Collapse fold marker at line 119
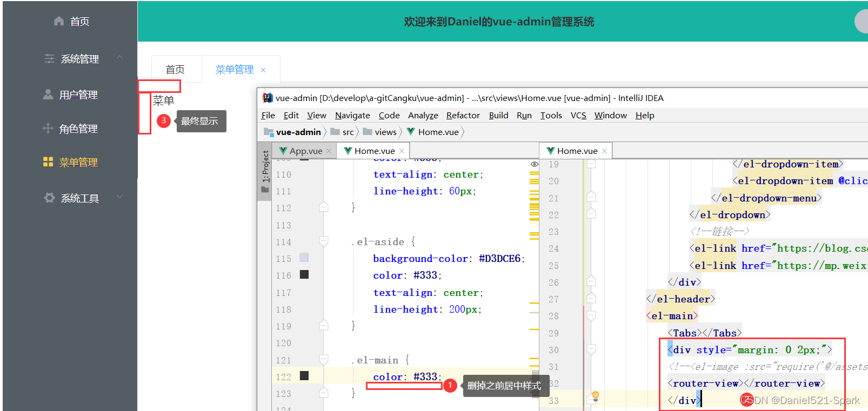Viewport: 868px width, 411px height. click(x=324, y=325)
